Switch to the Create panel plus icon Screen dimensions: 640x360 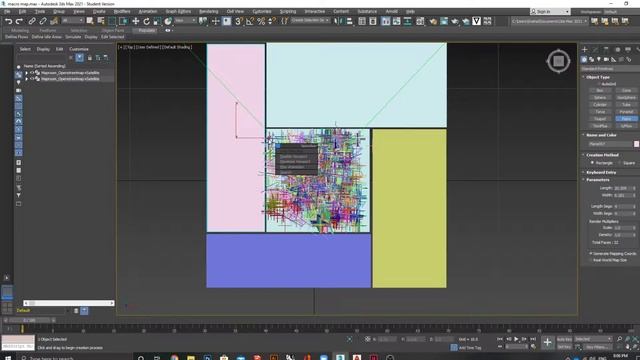(x=584, y=49)
